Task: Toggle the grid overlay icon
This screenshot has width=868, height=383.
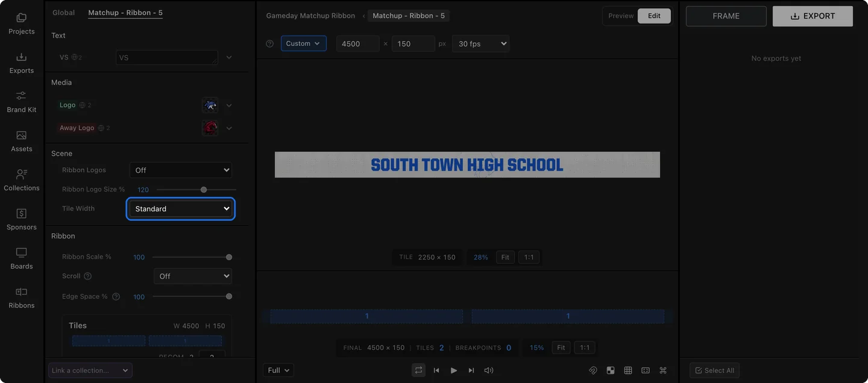Action: (628, 370)
